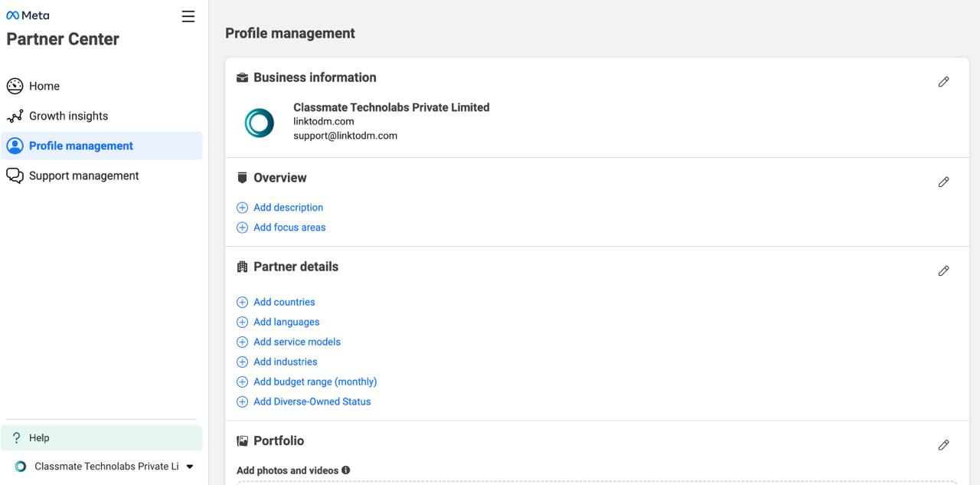Image resolution: width=980 pixels, height=485 pixels.
Task: Click the pencil icon for Overview section
Action: click(x=943, y=182)
